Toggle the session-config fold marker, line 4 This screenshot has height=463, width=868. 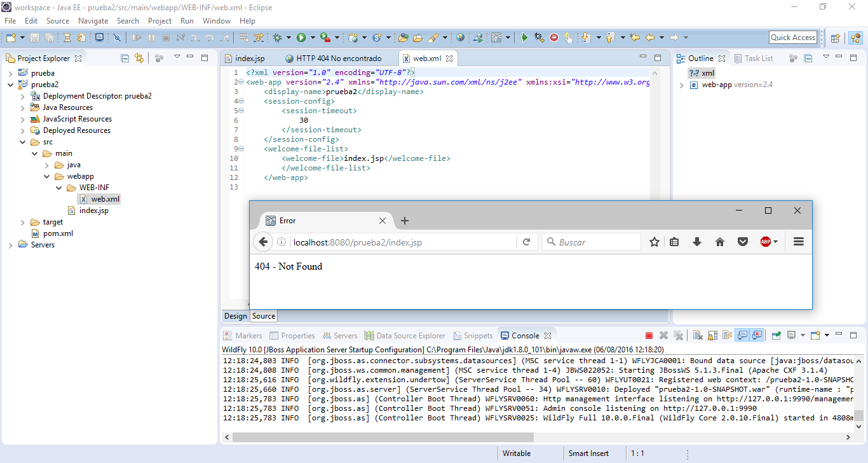click(x=241, y=101)
